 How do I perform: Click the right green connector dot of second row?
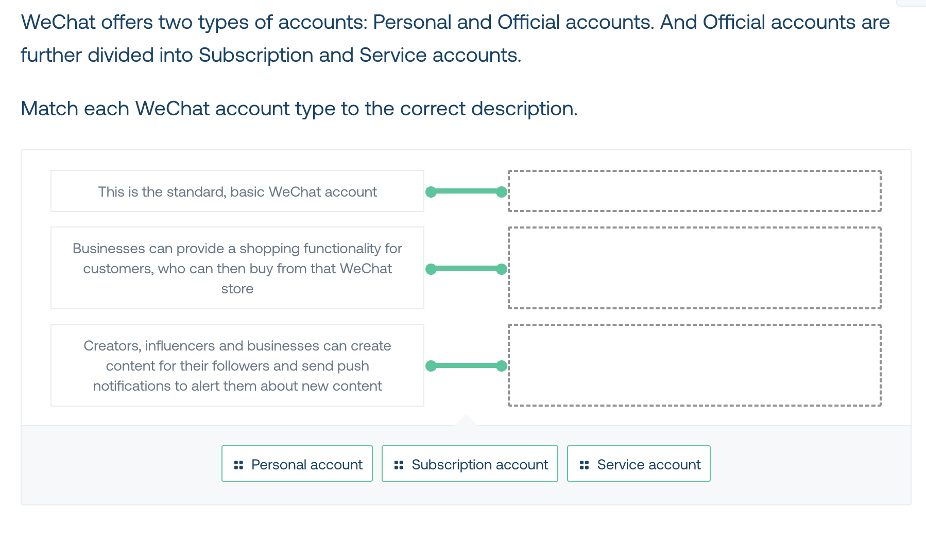click(x=502, y=269)
